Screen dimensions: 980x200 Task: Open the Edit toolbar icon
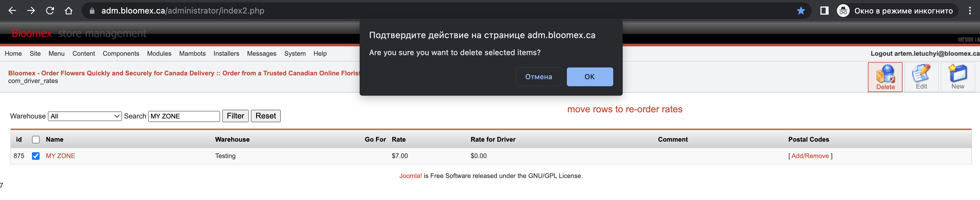pyautogui.click(x=921, y=77)
